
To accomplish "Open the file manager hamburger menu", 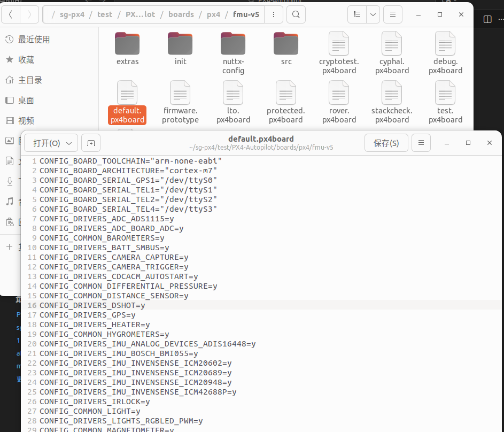I will tap(393, 14).
